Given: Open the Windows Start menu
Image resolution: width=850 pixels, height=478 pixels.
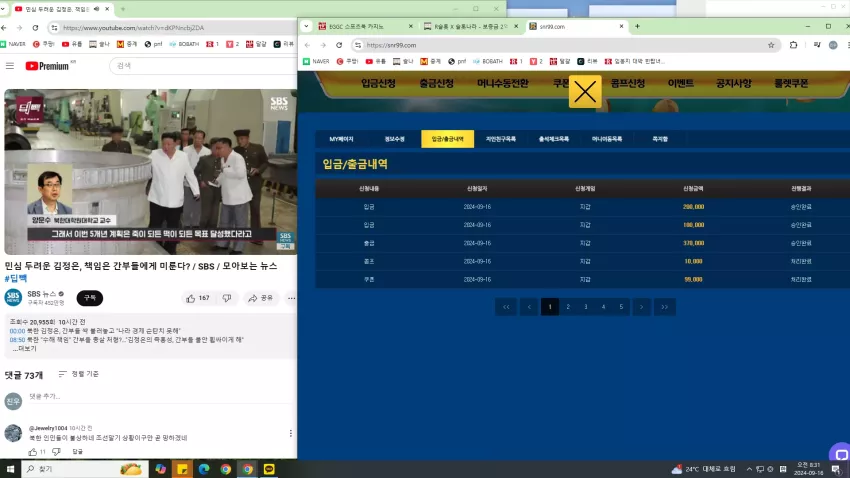Looking at the screenshot, I should tap(10, 469).
